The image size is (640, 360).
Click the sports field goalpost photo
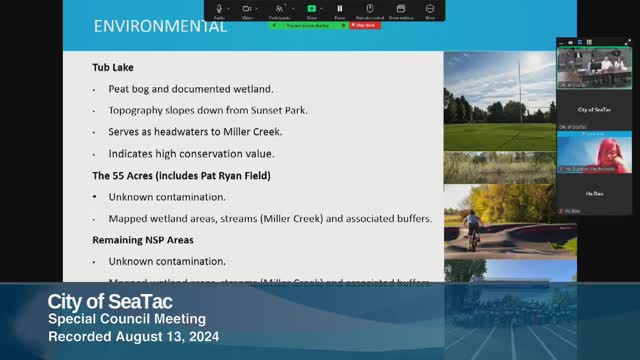tap(500, 101)
